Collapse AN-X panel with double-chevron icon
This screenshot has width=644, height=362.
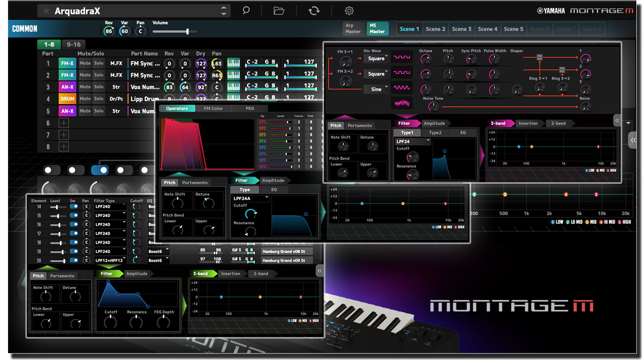[x=617, y=120]
